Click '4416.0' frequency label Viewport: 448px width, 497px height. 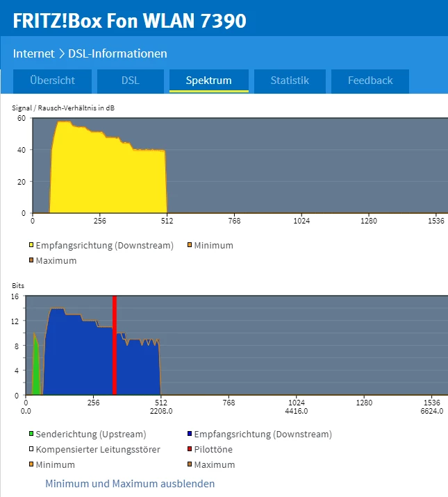297,411
